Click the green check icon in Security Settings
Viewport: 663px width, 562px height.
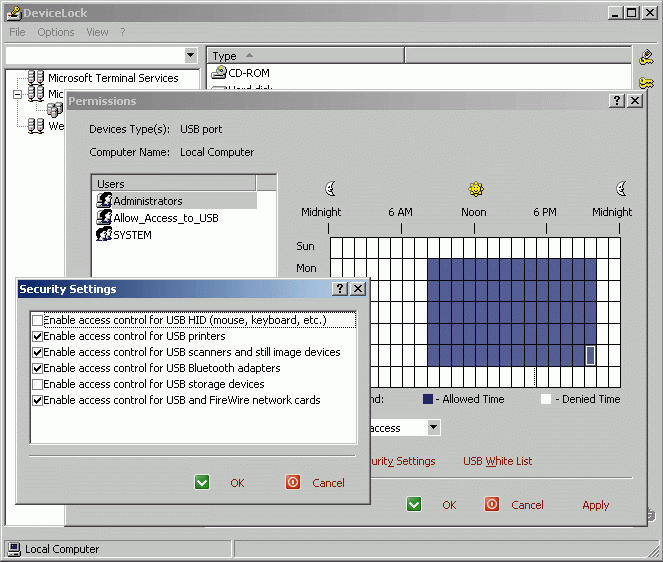[x=202, y=482]
